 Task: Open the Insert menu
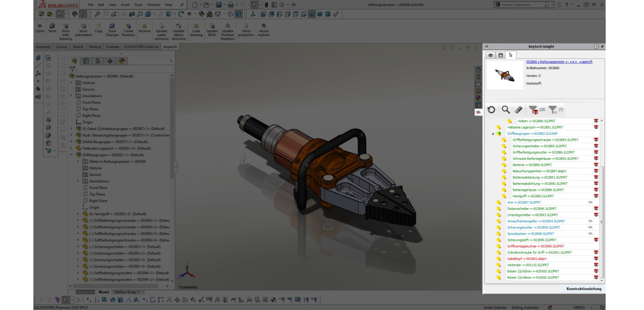coord(125,5)
